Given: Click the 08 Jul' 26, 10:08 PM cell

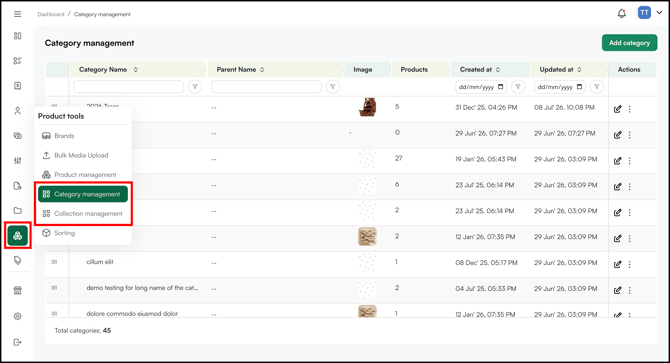Looking at the screenshot, I should 564,107.
